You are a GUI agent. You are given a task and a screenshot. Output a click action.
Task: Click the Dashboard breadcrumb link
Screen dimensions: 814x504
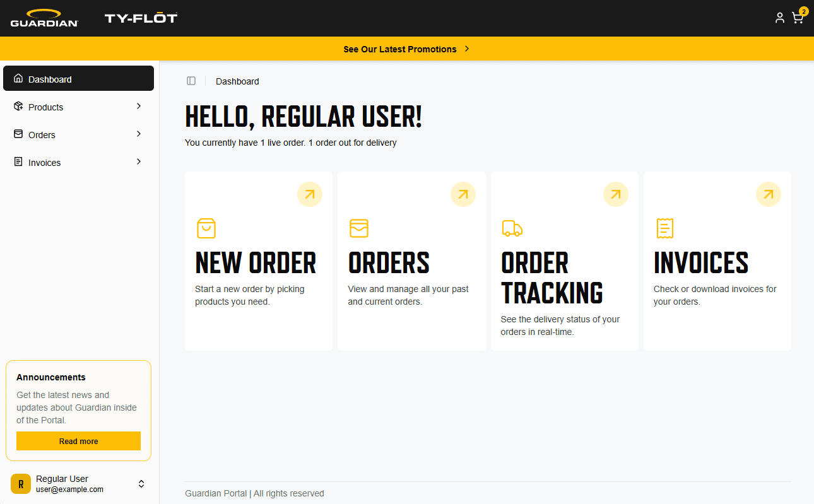[237, 81]
